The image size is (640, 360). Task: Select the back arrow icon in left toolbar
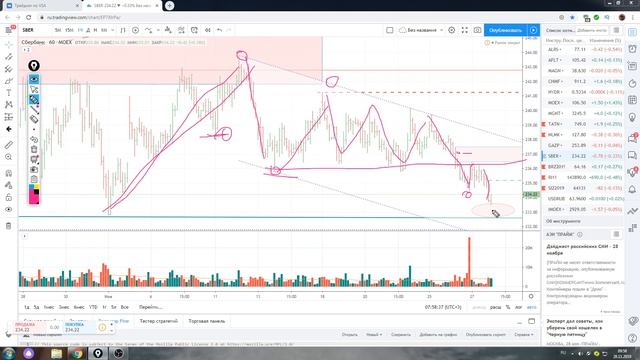(8, 129)
